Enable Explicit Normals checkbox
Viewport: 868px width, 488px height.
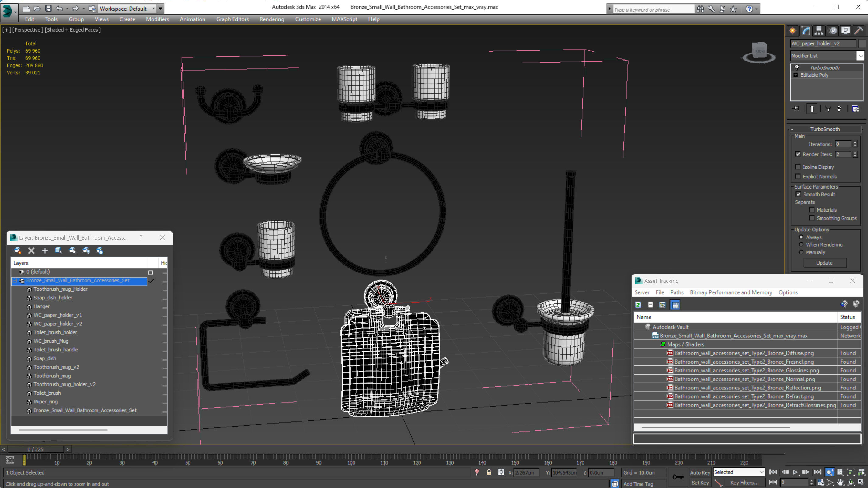tap(798, 176)
